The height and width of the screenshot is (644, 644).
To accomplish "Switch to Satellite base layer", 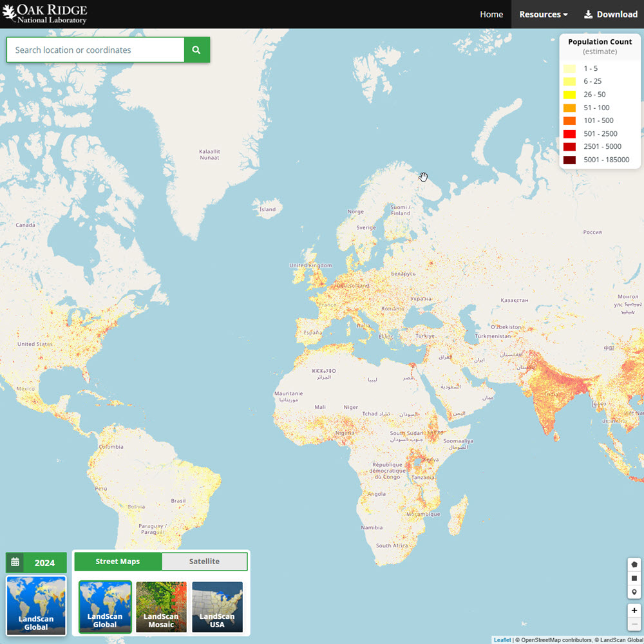I will click(x=204, y=562).
